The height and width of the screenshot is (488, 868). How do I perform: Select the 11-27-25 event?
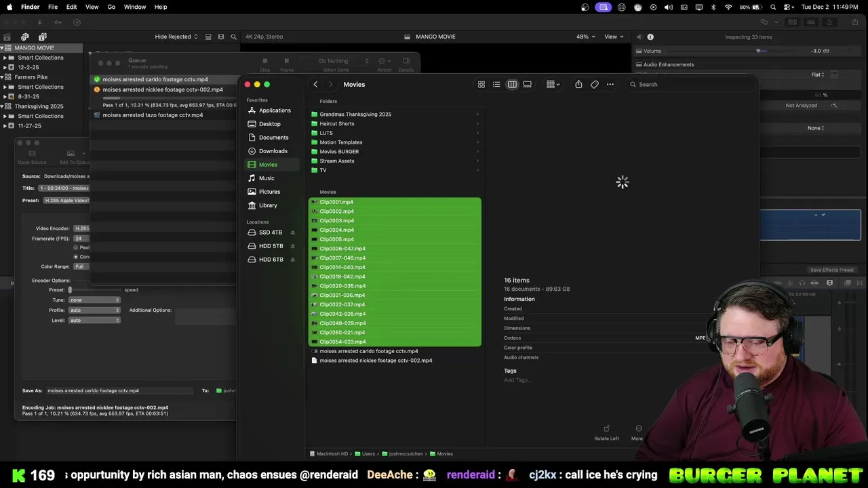coord(29,126)
